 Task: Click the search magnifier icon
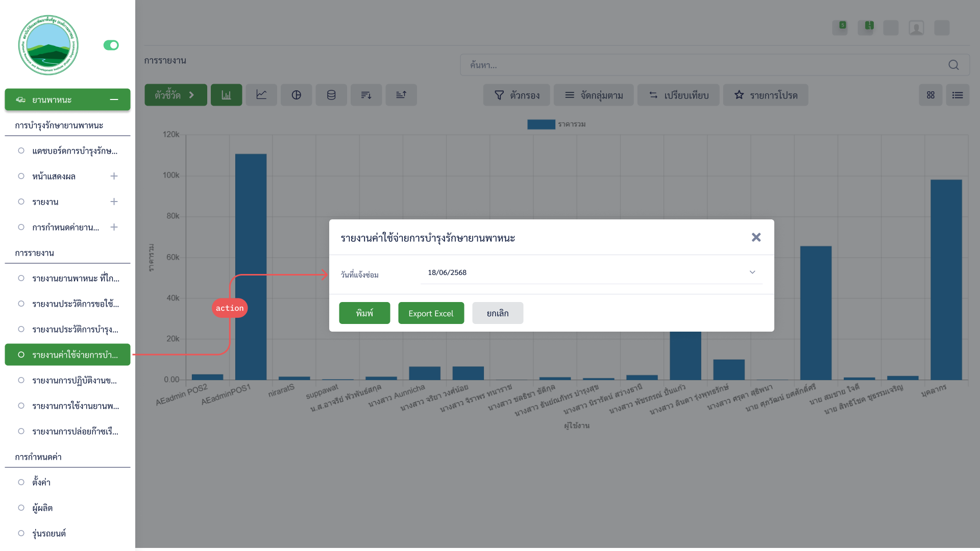(x=953, y=65)
